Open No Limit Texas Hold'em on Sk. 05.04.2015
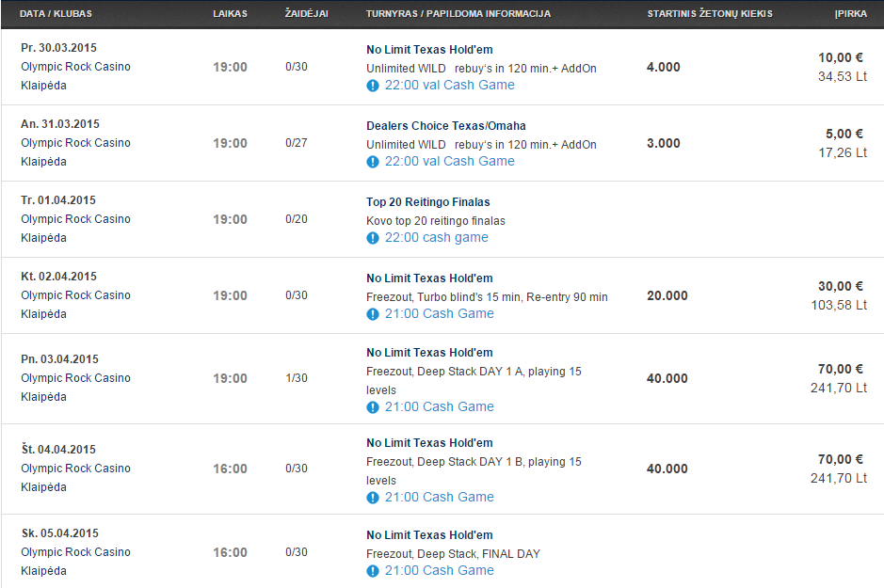 click(429, 535)
